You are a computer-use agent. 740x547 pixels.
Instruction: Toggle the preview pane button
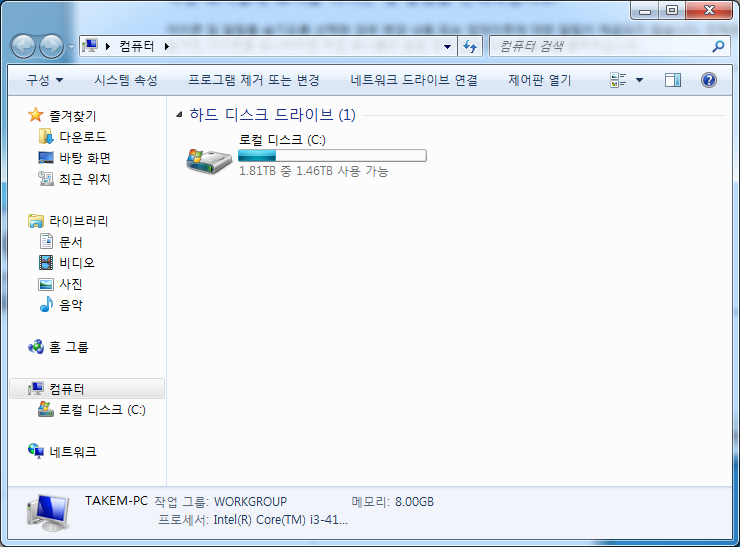point(673,80)
